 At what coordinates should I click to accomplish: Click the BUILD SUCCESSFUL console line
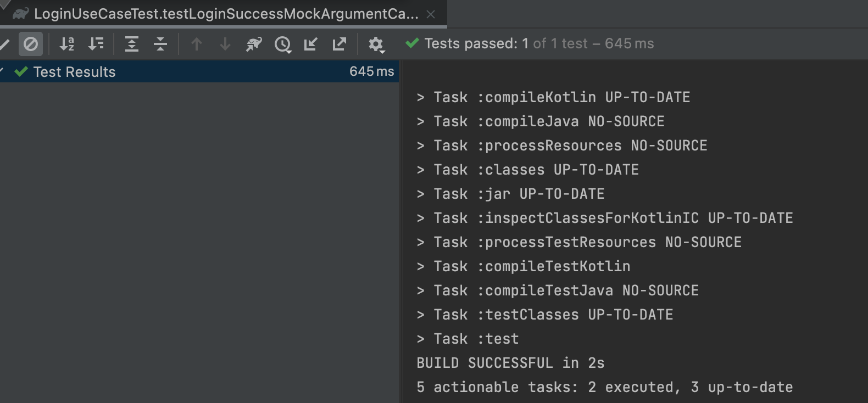(510, 363)
